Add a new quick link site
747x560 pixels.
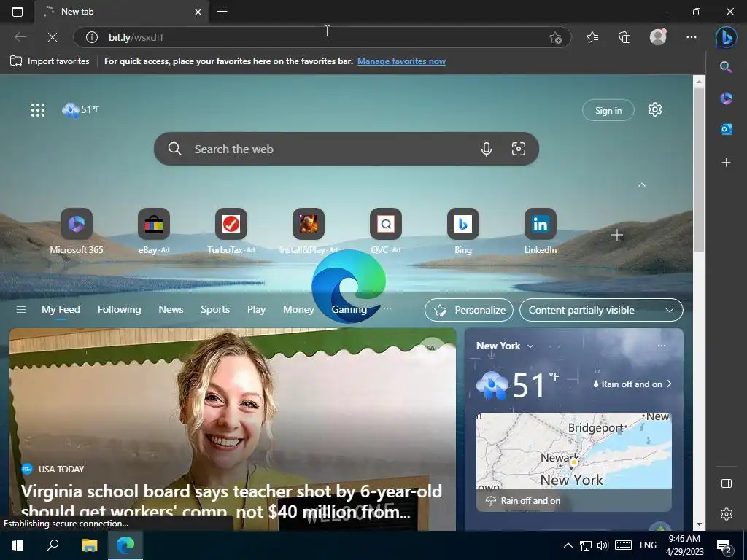[617, 235]
